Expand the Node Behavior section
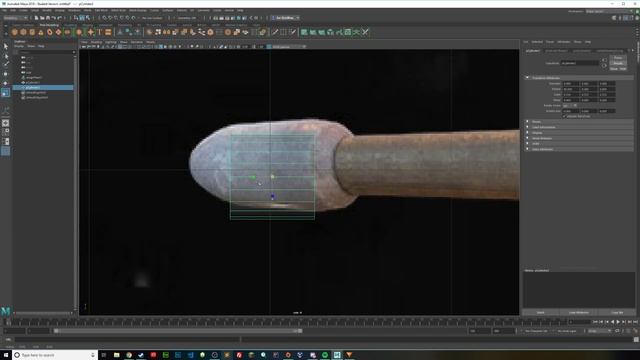This screenshot has height=360, width=640. pos(527,138)
